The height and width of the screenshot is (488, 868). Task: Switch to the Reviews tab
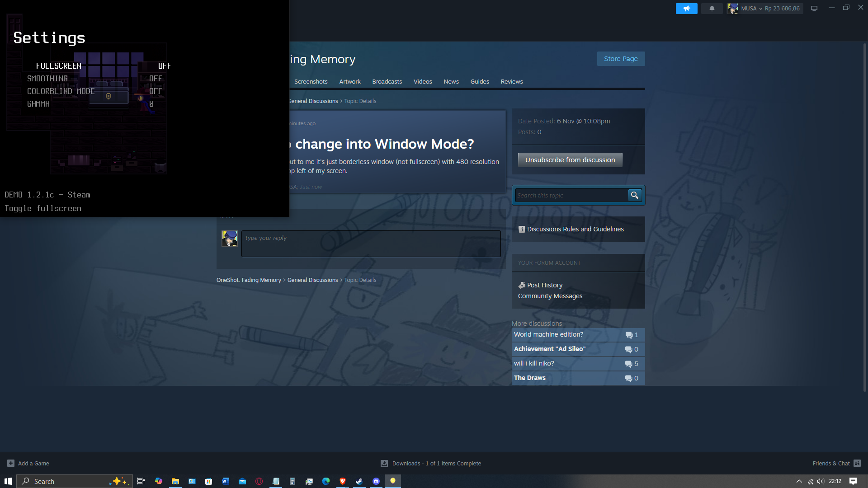tap(512, 81)
